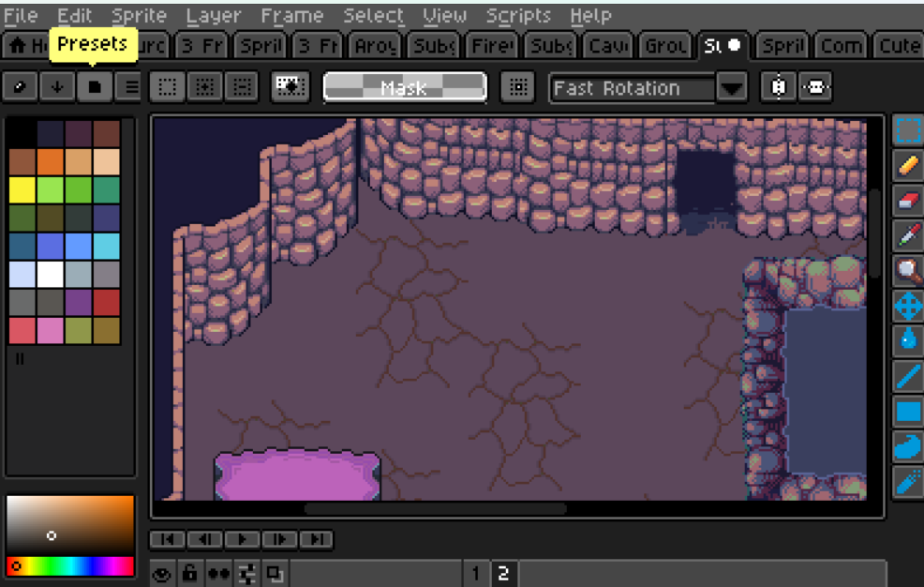Open the Mask transparent color selector
This screenshot has height=587, width=924.
point(406,88)
